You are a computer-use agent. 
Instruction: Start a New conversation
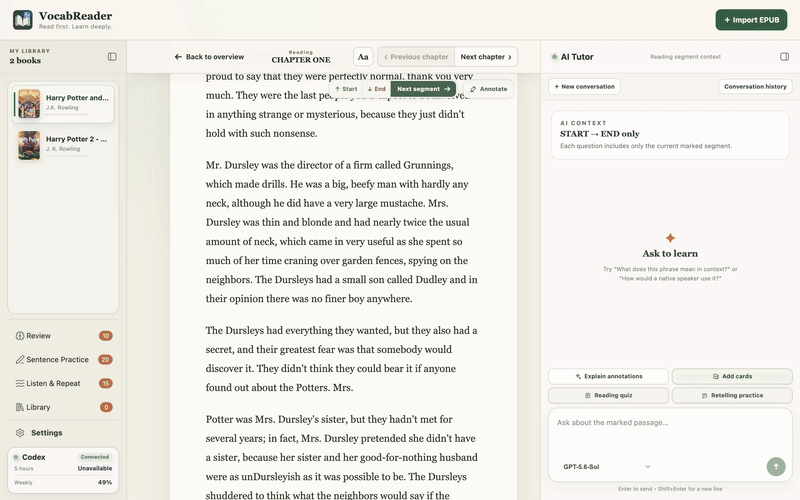point(584,87)
